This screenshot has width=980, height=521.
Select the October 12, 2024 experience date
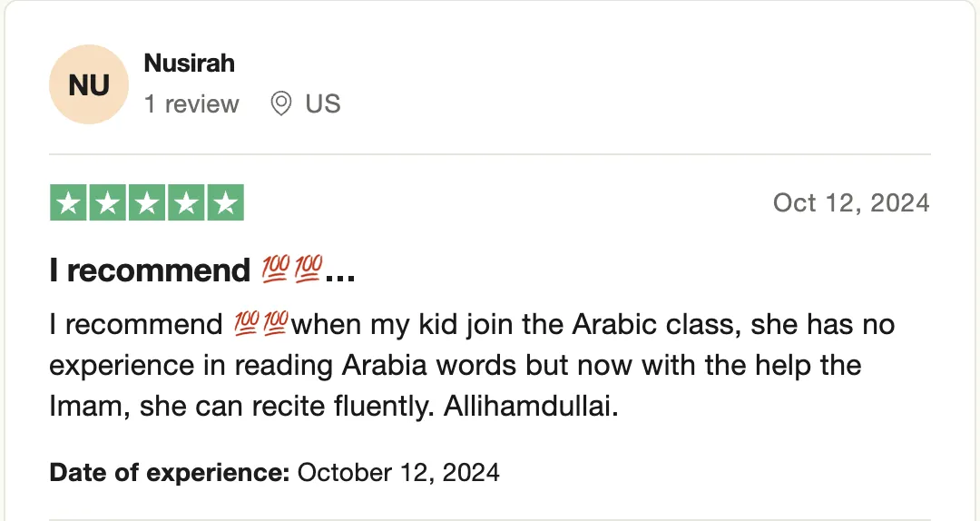pyautogui.click(x=398, y=472)
